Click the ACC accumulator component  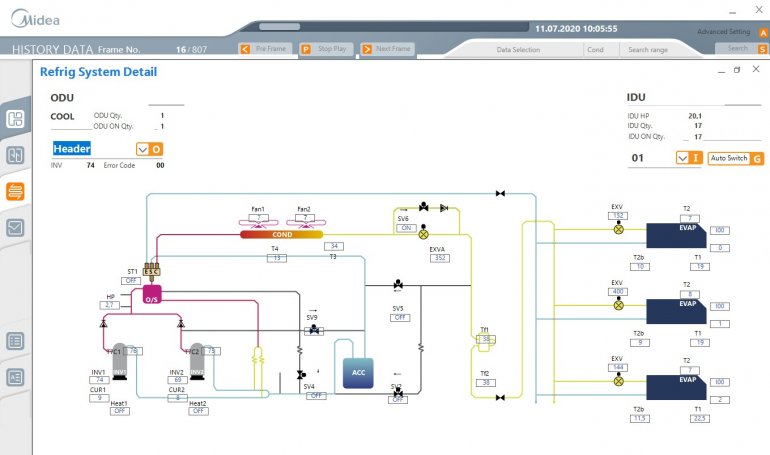pyautogui.click(x=358, y=373)
